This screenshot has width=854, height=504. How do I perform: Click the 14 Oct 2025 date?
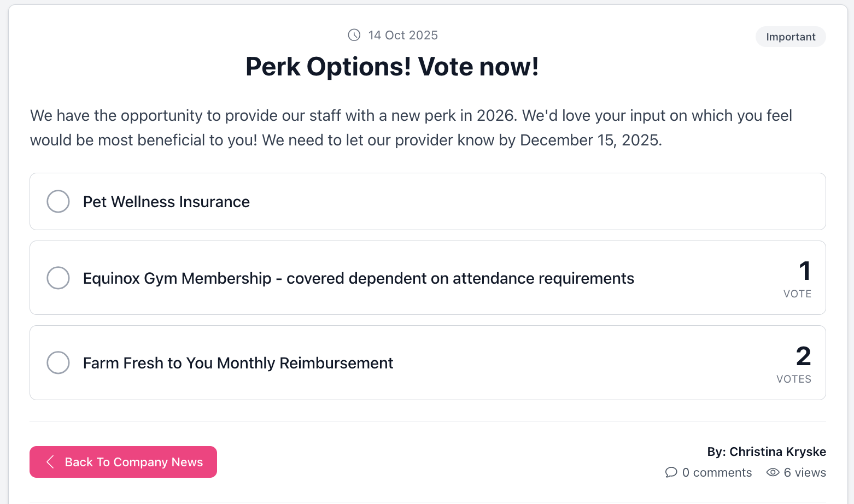pyautogui.click(x=403, y=35)
